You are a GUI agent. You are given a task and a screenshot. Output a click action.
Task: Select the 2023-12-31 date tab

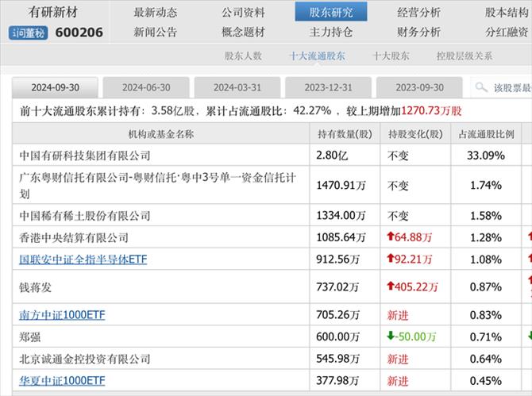tap(329, 87)
